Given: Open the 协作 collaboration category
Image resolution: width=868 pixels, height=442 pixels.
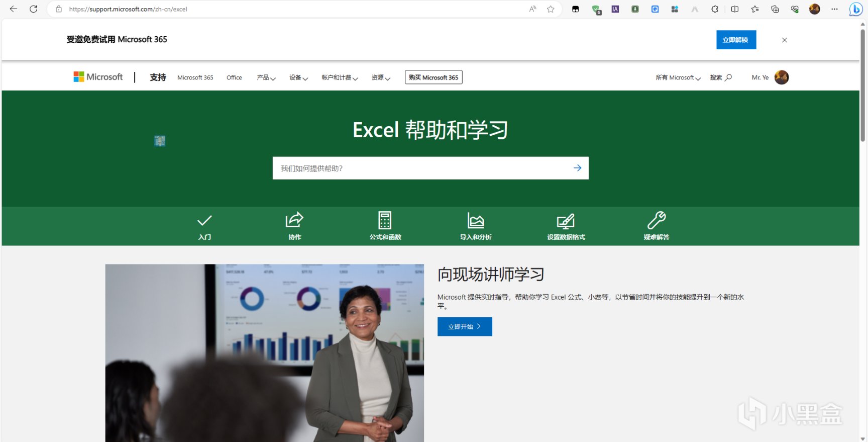Looking at the screenshot, I should click(295, 226).
